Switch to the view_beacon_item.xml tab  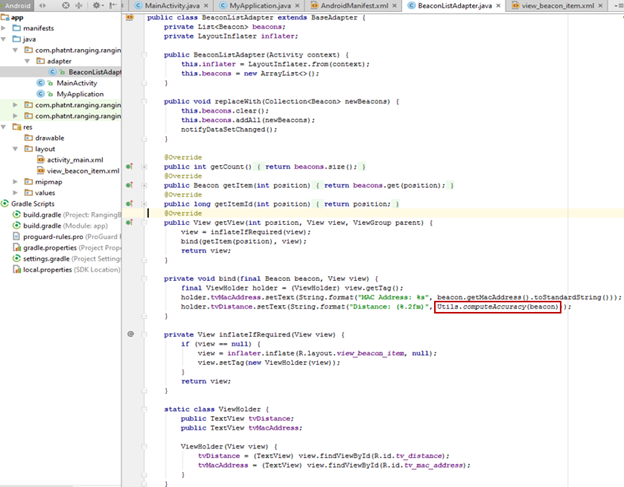(x=558, y=6)
